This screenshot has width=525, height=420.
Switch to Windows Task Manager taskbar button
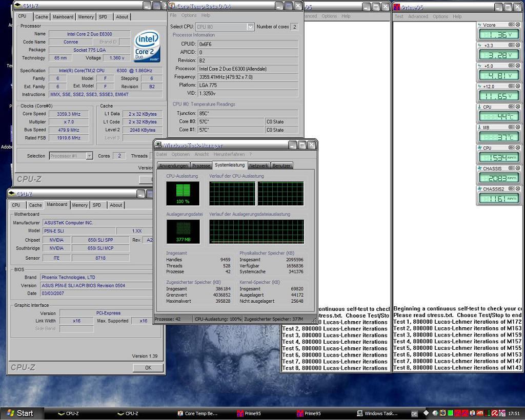[377, 413]
